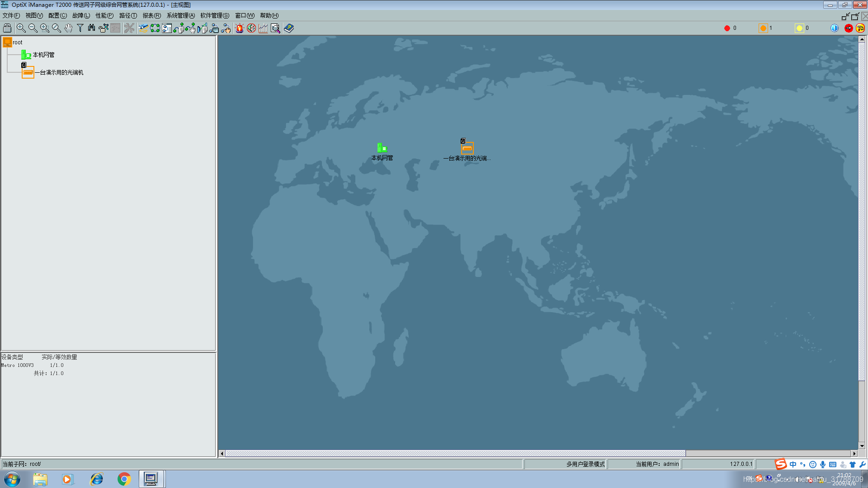
Task: Click the performance chart toolbar icon
Action: point(263,28)
